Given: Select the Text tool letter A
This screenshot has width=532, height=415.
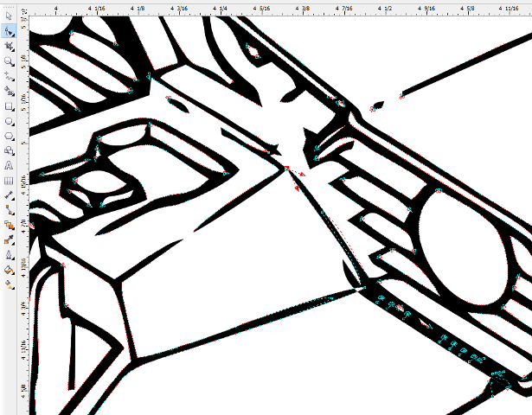Looking at the screenshot, I should (9, 165).
